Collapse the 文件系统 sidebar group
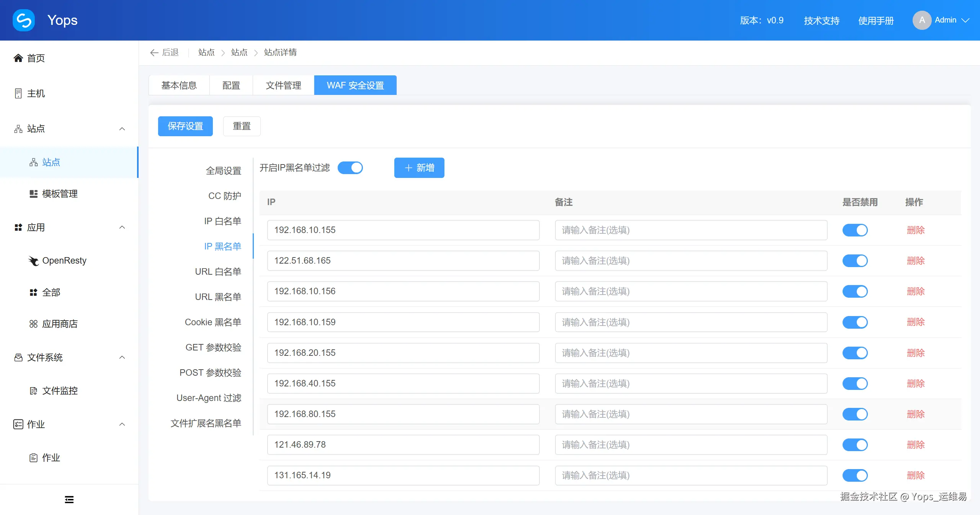The width and height of the screenshot is (980, 515). pyautogui.click(x=122, y=357)
